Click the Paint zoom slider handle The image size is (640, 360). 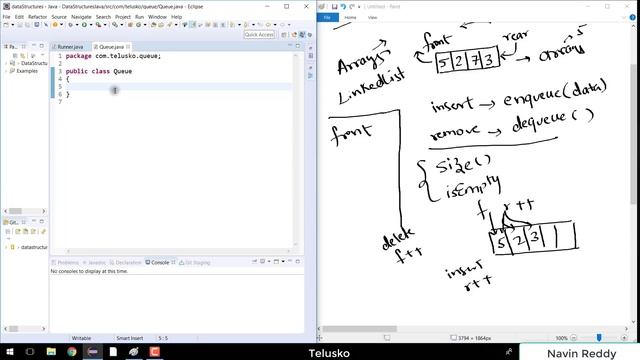pyautogui.click(x=599, y=338)
